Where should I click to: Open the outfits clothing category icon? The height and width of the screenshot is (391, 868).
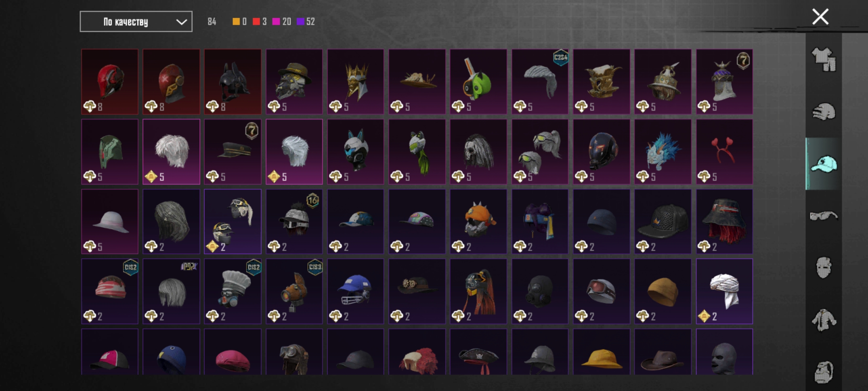click(824, 60)
